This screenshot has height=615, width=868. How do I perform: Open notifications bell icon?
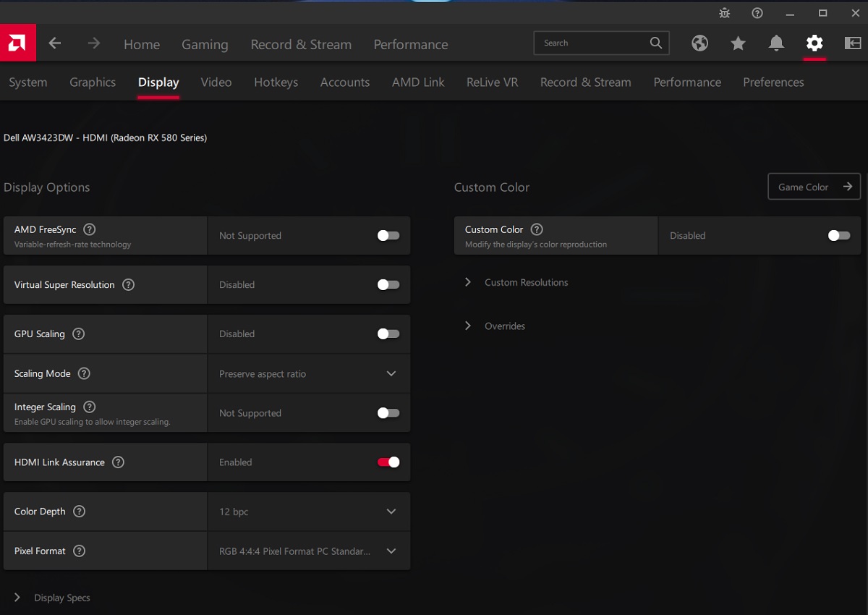coord(776,43)
